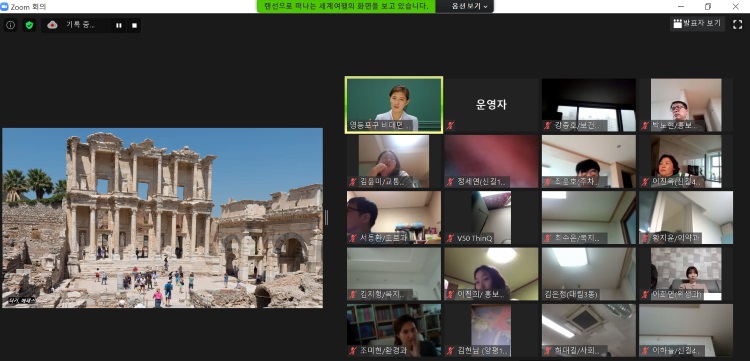This screenshot has width=750, height=361.
Task: Select the 김은정 participant video tile
Action: pyautogui.click(x=588, y=273)
